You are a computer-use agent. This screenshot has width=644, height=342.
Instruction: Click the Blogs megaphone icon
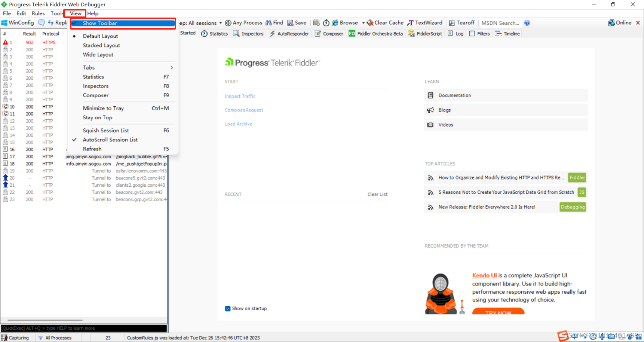tap(430, 110)
